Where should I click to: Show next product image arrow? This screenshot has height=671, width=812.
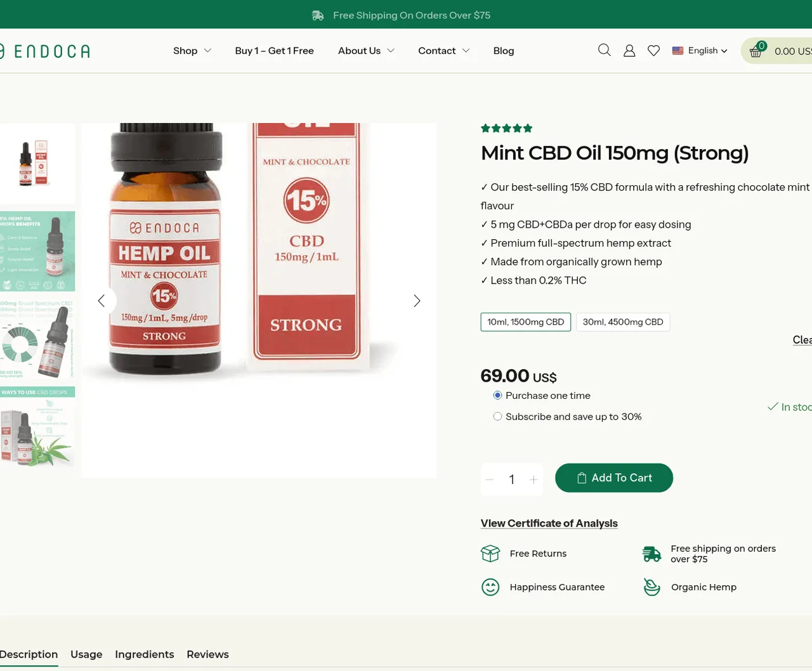coord(417,301)
